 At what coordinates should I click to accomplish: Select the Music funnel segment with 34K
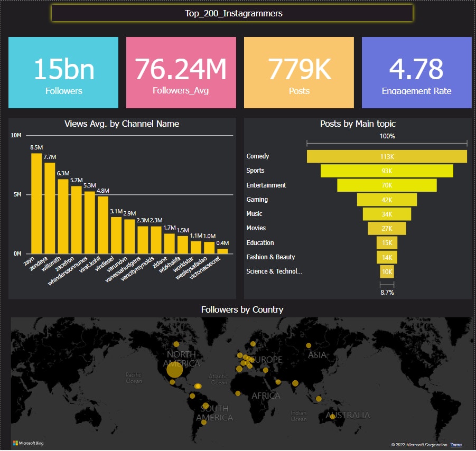(387, 214)
